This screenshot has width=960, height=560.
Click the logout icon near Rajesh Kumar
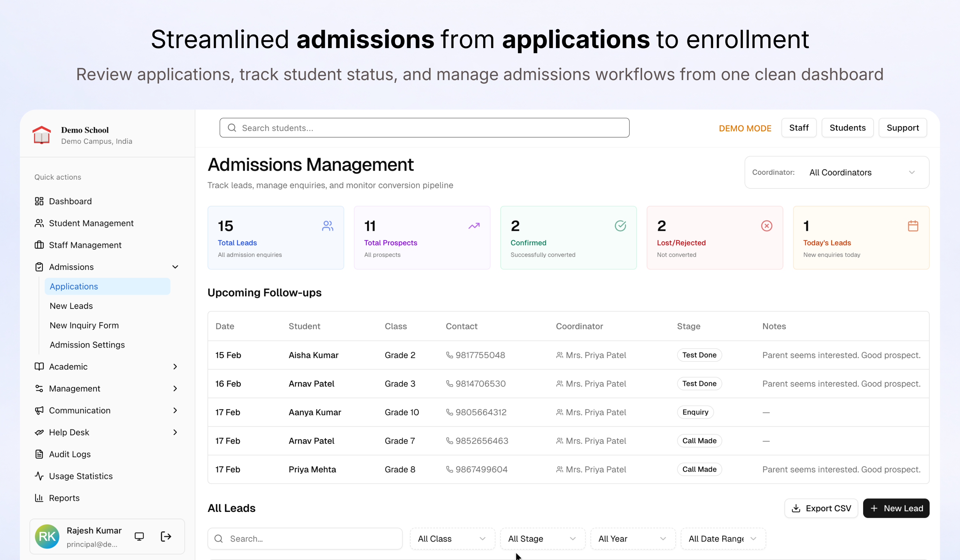coord(165,536)
